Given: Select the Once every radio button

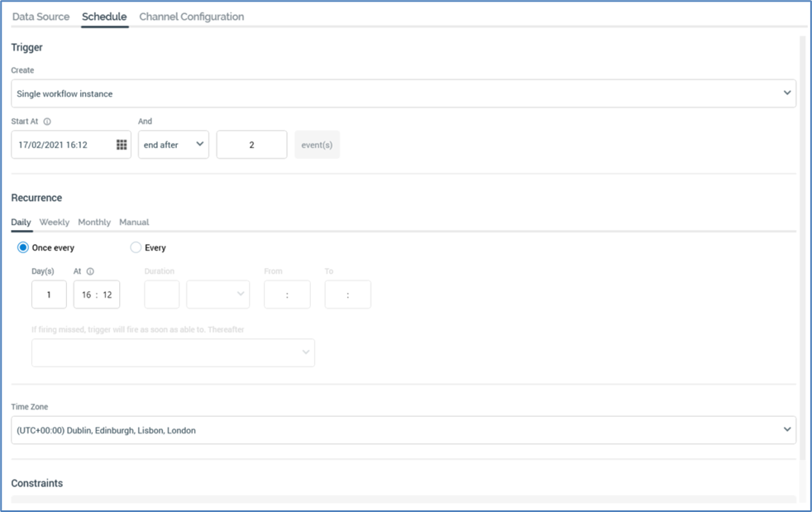Looking at the screenshot, I should pos(23,247).
